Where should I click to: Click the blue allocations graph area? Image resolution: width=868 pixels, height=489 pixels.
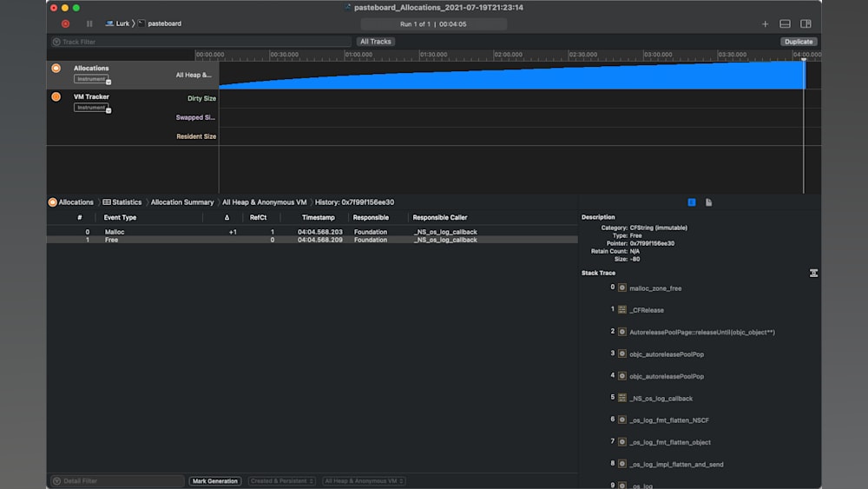click(x=511, y=77)
